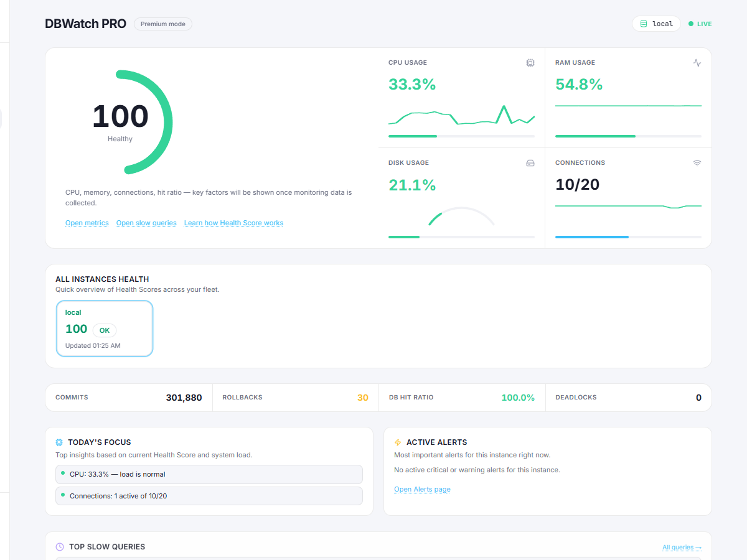Image resolution: width=747 pixels, height=560 pixels.
Task: Click the hard drive icon on Disk Usage card
Action: pos(530,162)
